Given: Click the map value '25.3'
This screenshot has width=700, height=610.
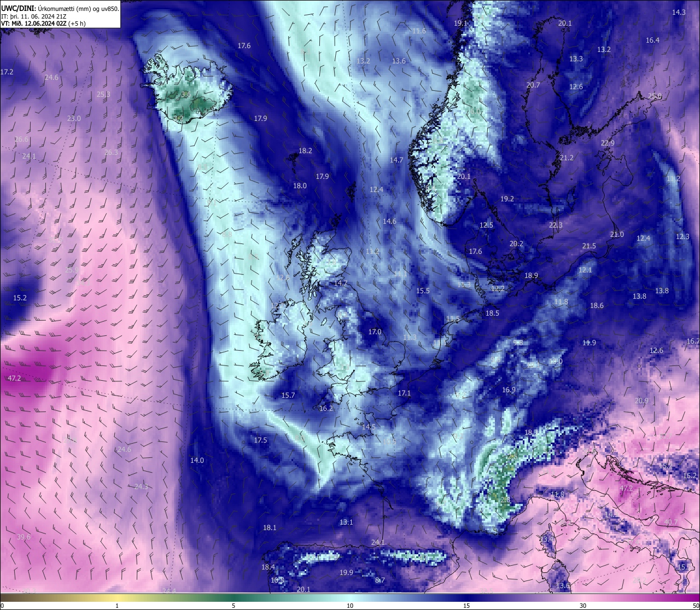Looking at the screenshot, I should coord(103,94).
